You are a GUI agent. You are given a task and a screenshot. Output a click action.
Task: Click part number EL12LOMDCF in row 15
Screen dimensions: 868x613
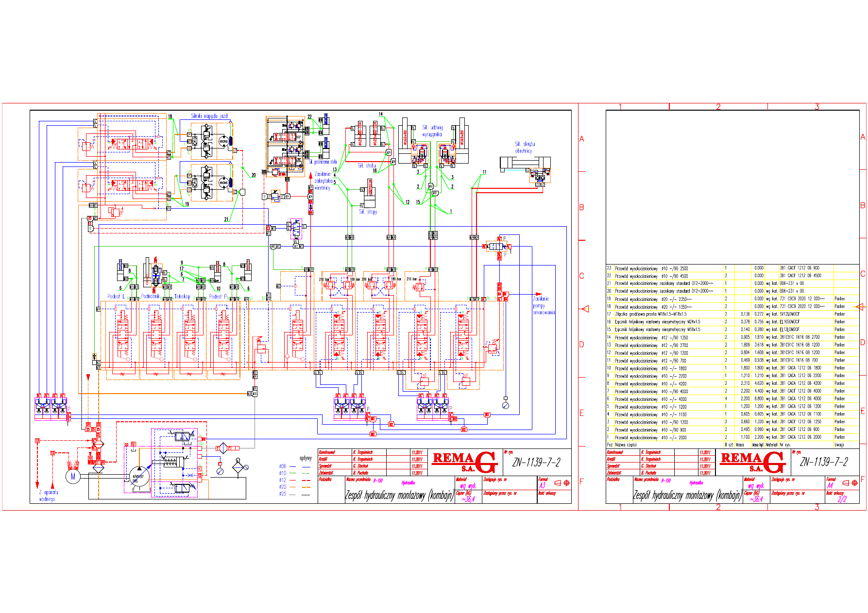click(790, 330)
